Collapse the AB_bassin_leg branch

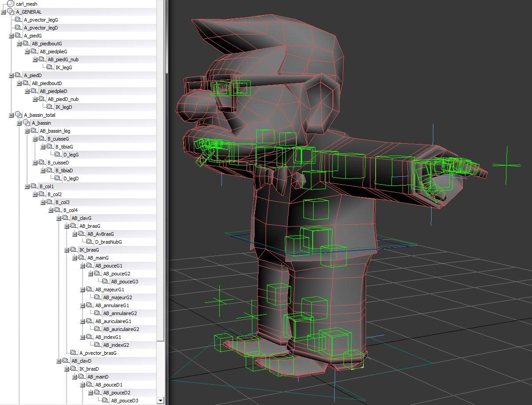[27, 131]
